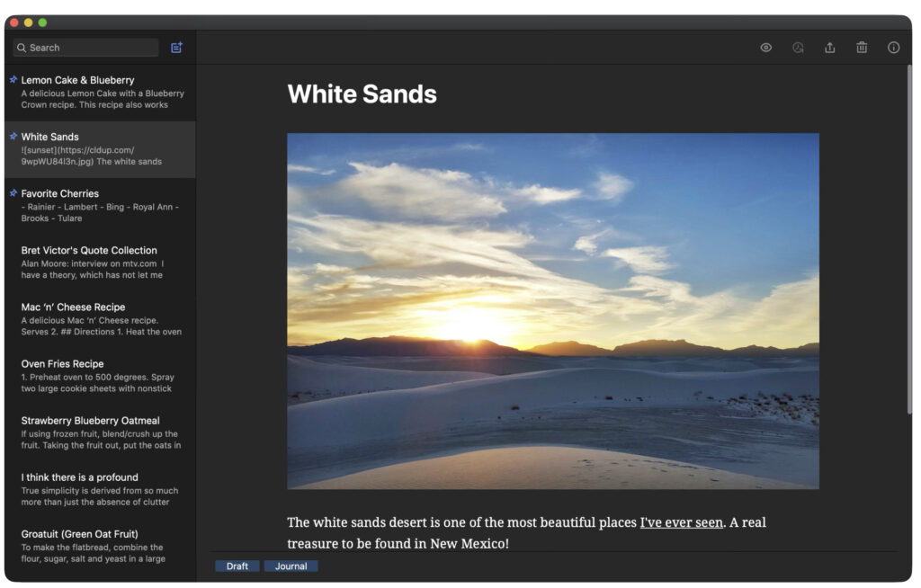
Task: Unpin the Lemon Cake & Blueberry note
Action: (13, 80)
